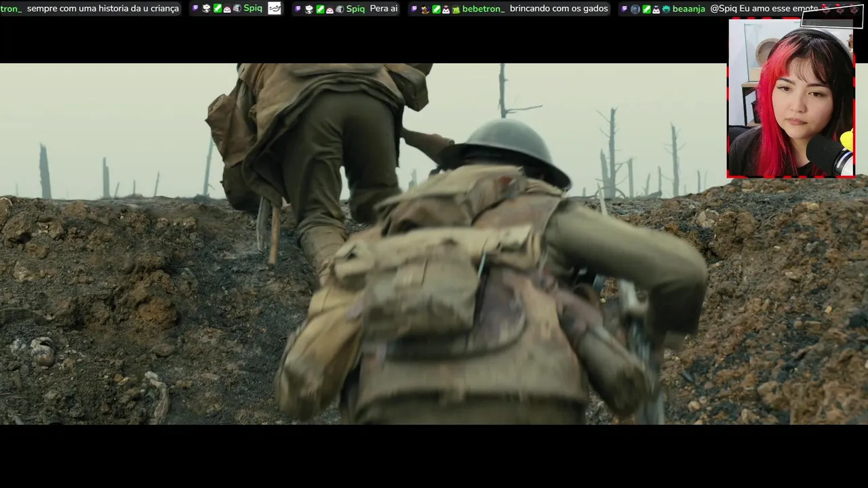This screenshot has width=868, height=488.
Task: Click the Twitch badge beside bebetron_ username
Action: [414, 9]
